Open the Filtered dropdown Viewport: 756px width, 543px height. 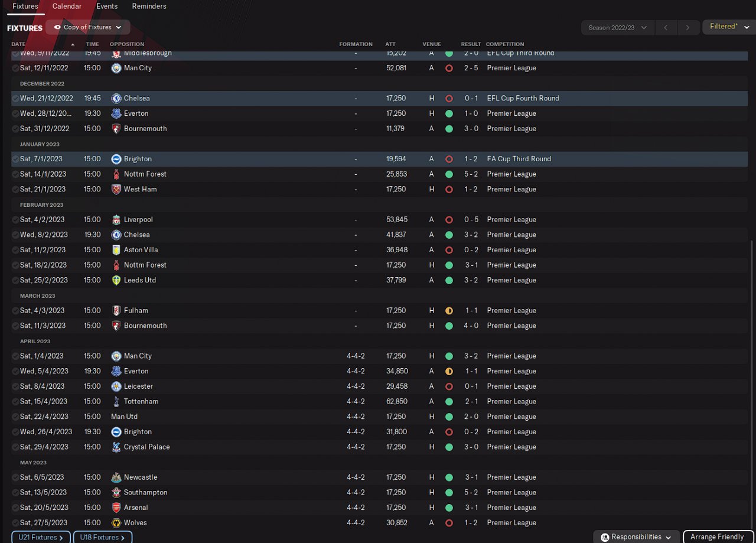pos(729,27)
